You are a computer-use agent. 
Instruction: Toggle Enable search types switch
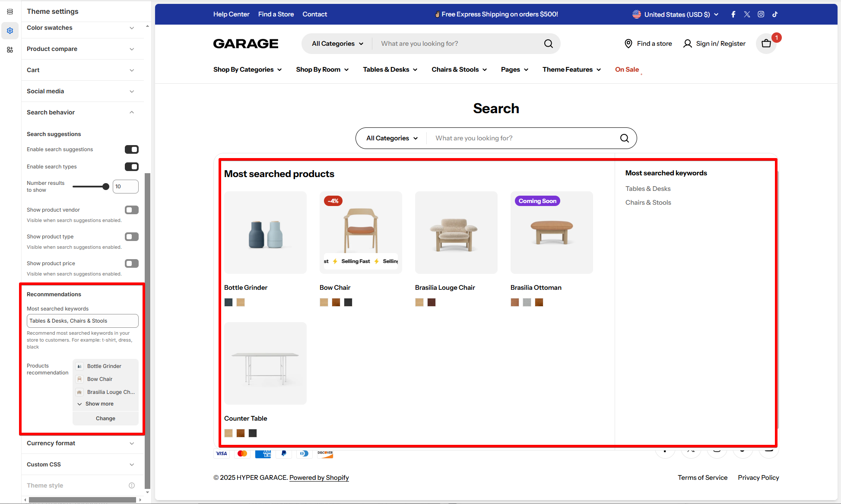pyautogui.click(x=132, y=167)
